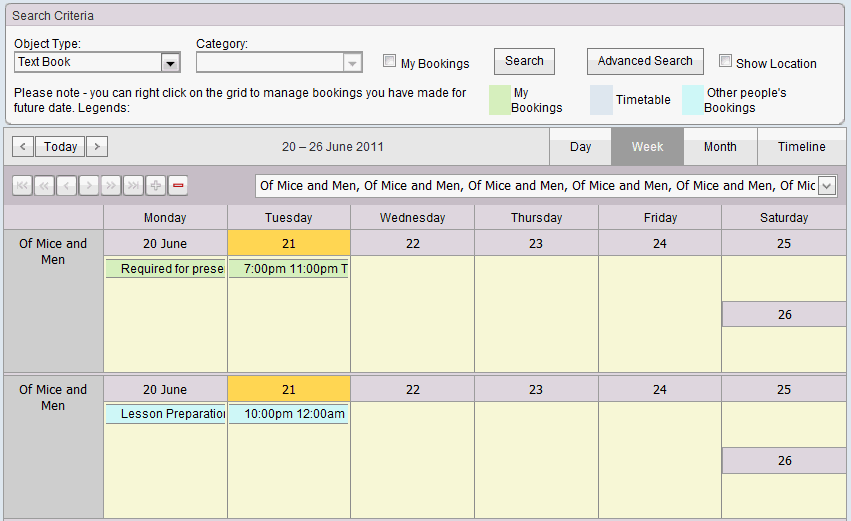Click date 23 header in first Of Mice row
This screenshot has width=851, height=521.
536,243
